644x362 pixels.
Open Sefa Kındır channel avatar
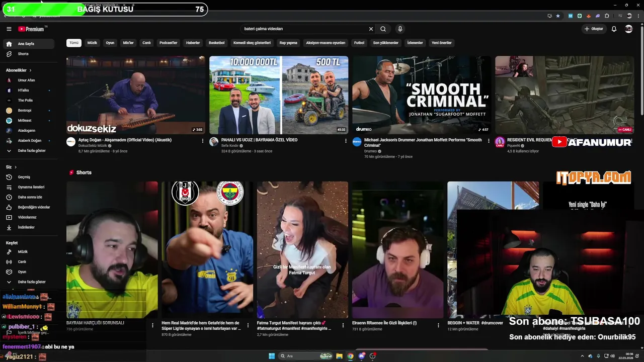tap(214, 142)
